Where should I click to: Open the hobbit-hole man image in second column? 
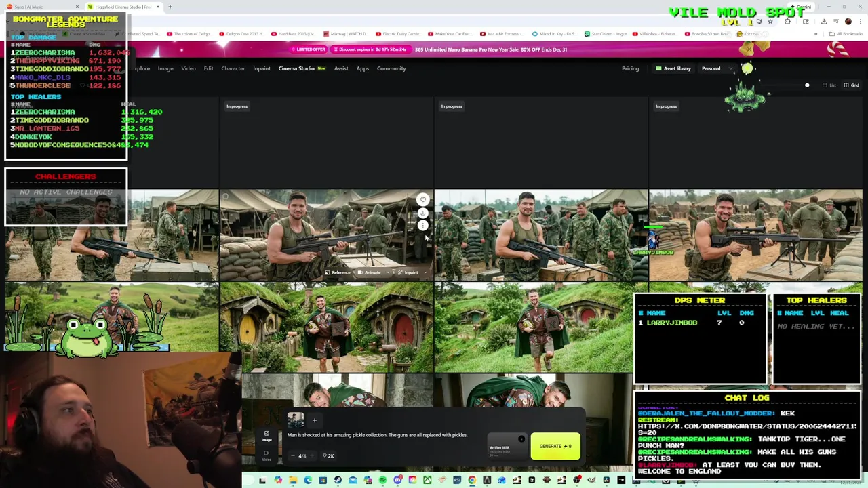pos(326,327)
